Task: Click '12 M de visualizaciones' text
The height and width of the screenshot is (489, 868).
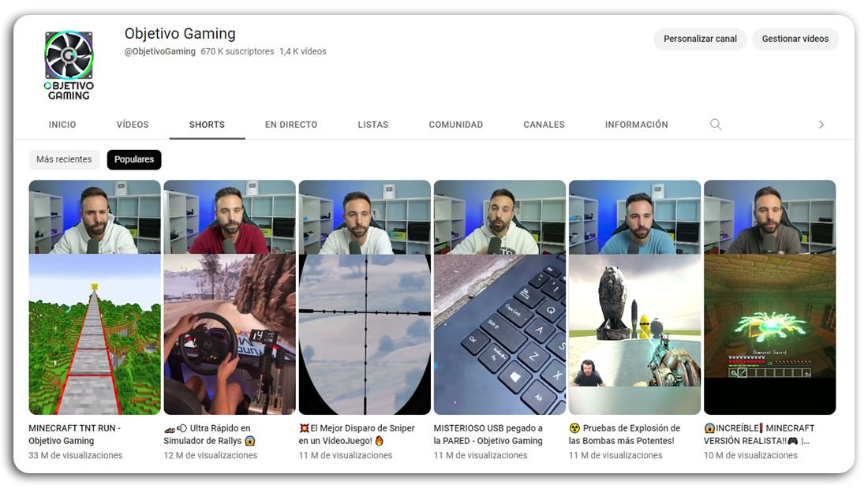Action: coord(211,455)
